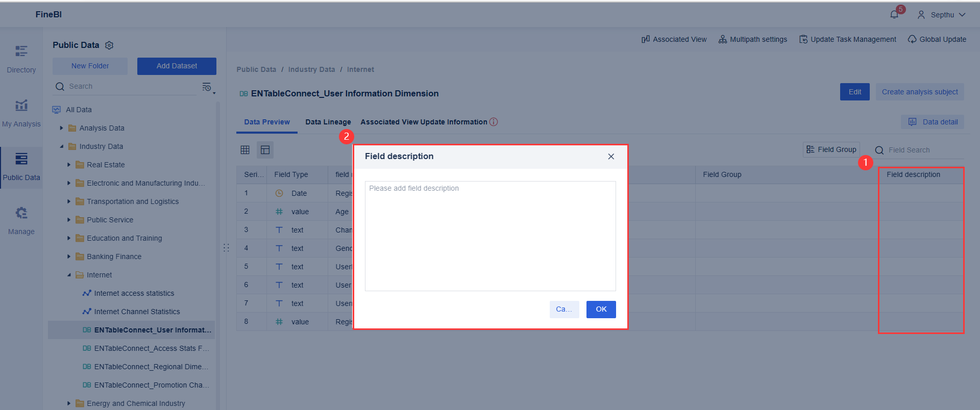980x410 pixels.
Task: Trigger Global Update
Action: pyautogui.click(x=937, y=39)
